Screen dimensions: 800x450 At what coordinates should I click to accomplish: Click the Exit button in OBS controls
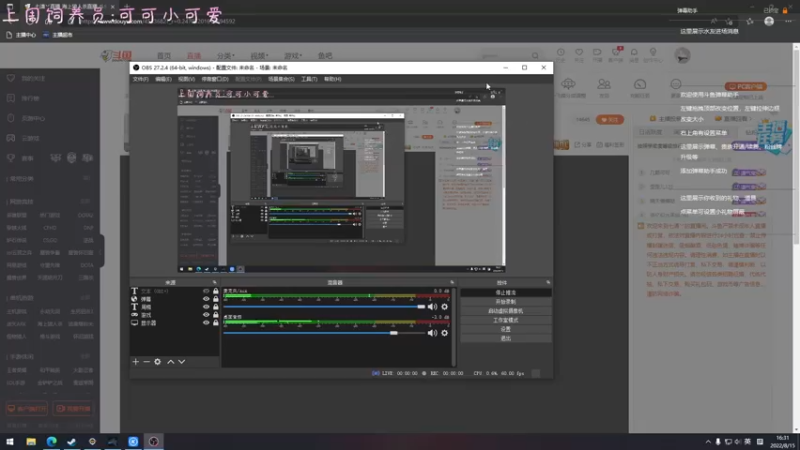coord(506,338)
